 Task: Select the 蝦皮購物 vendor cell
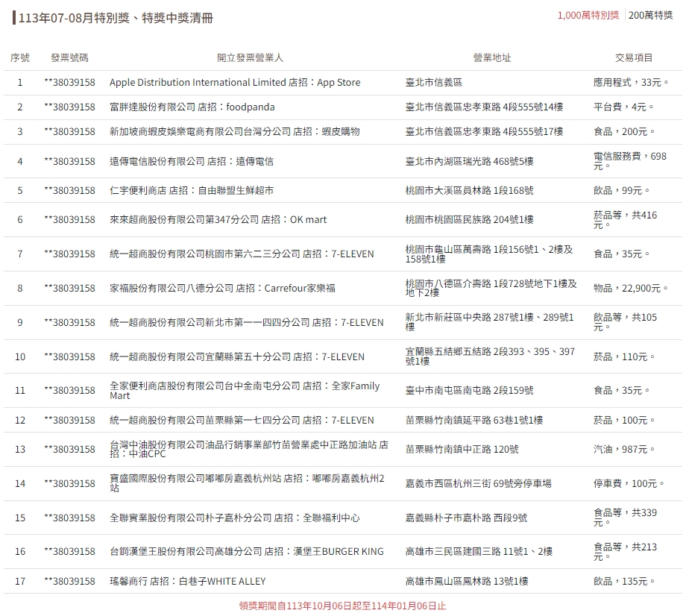[234, 132]
